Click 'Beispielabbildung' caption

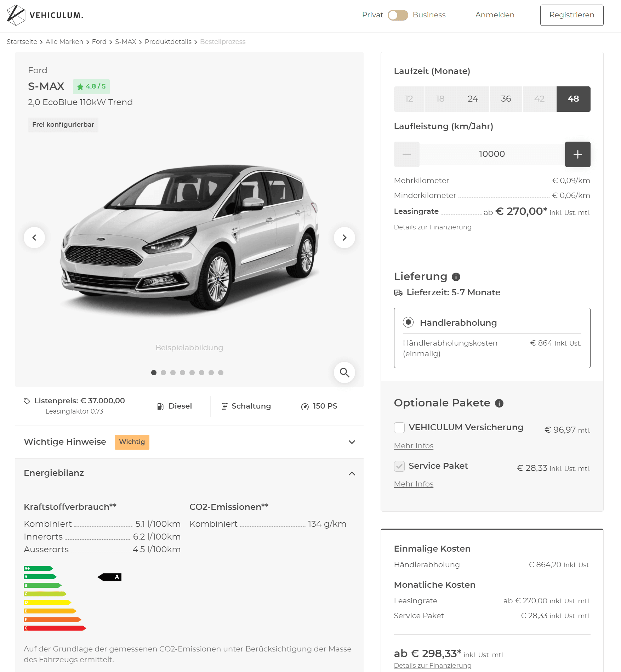pyautogui.click(x=189, y=348)
